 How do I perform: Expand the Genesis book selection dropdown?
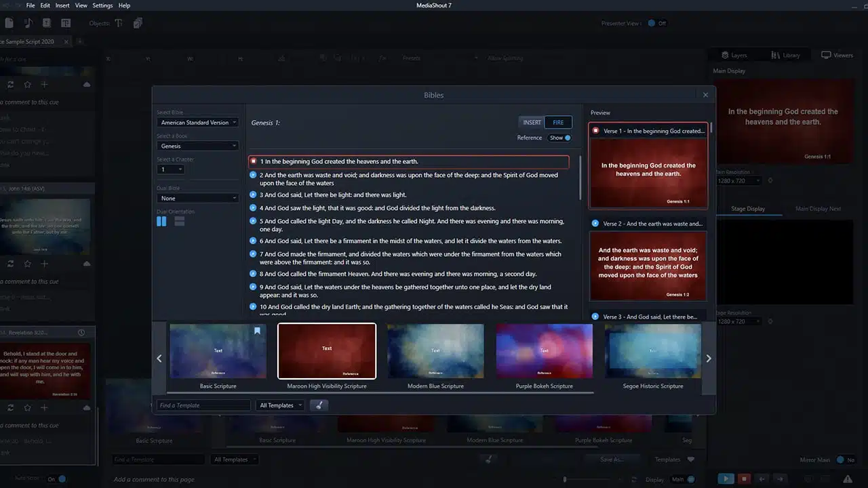(197, 146)
